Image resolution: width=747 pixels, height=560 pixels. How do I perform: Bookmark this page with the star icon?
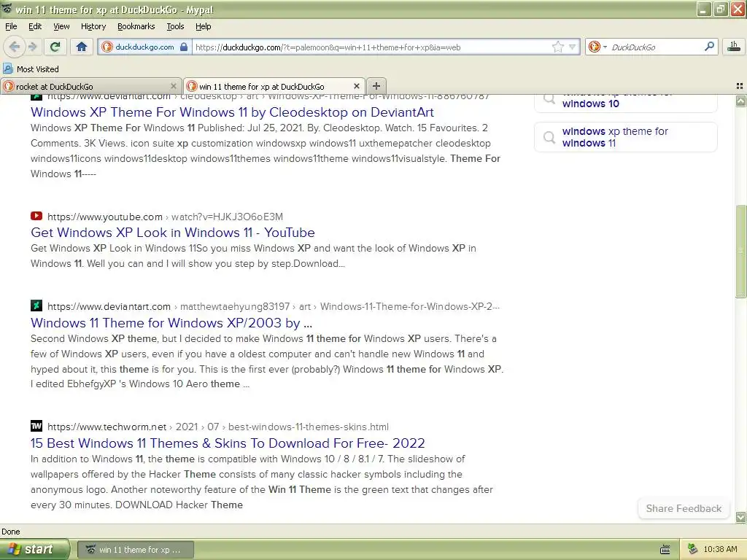point(557,47)
